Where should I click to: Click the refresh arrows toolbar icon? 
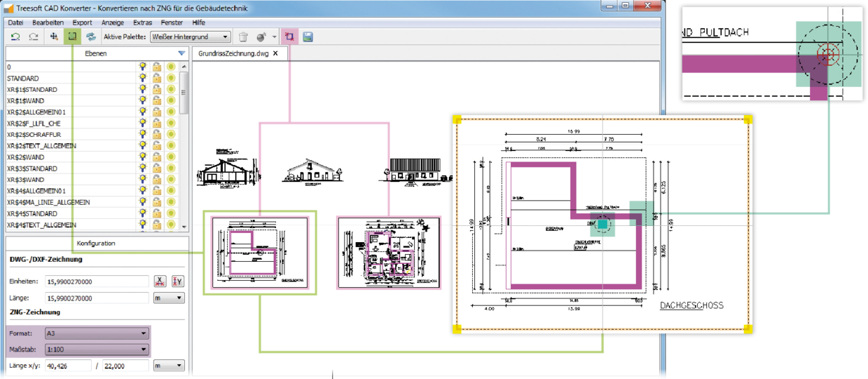(90, 37)
